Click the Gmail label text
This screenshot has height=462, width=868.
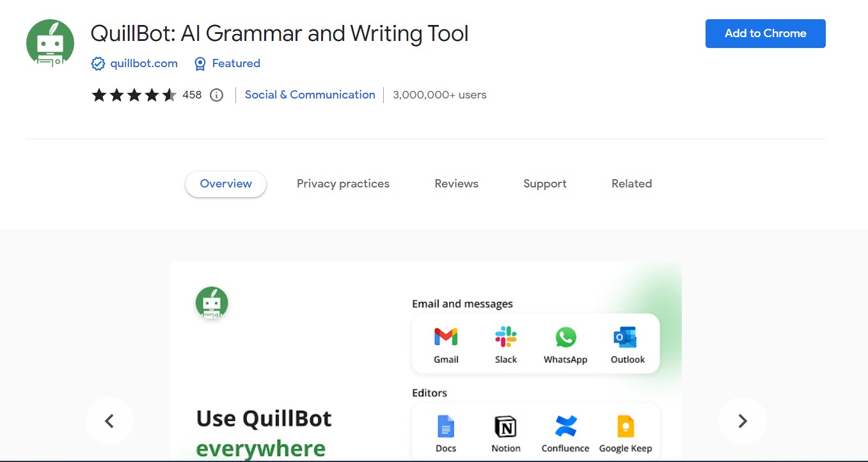point(446,360)
